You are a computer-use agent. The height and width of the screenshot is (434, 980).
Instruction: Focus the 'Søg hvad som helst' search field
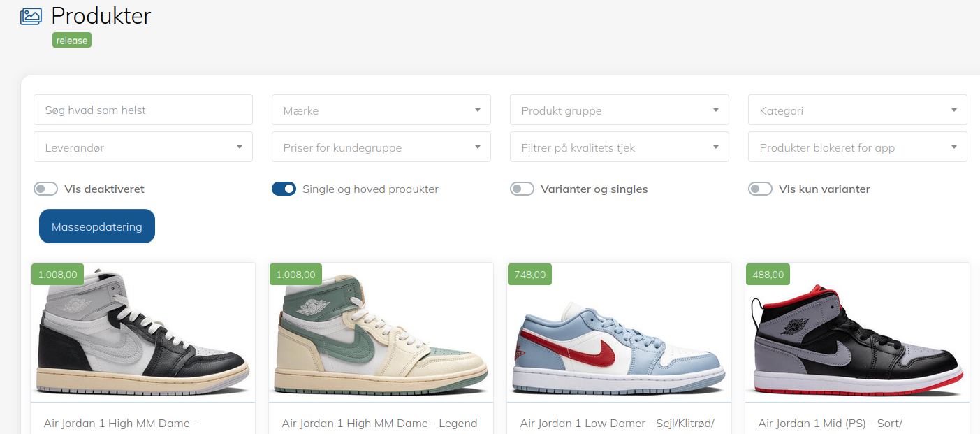143,110
